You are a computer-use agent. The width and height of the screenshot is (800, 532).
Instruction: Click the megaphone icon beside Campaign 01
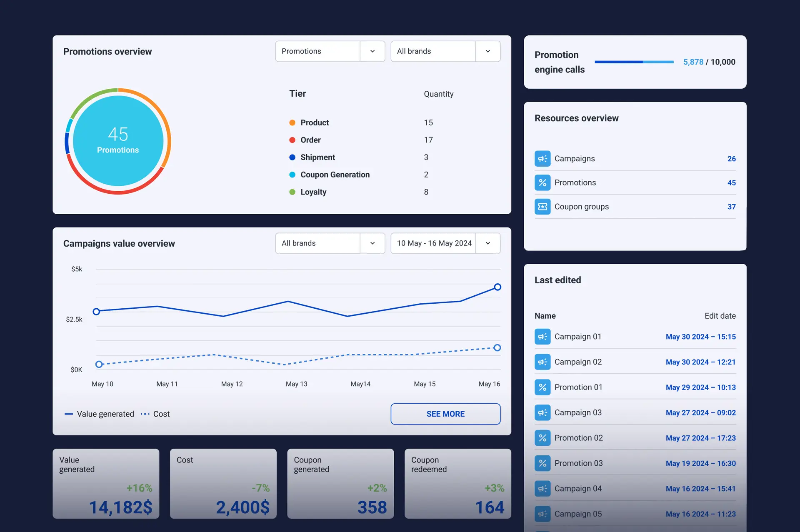point(542,337)
